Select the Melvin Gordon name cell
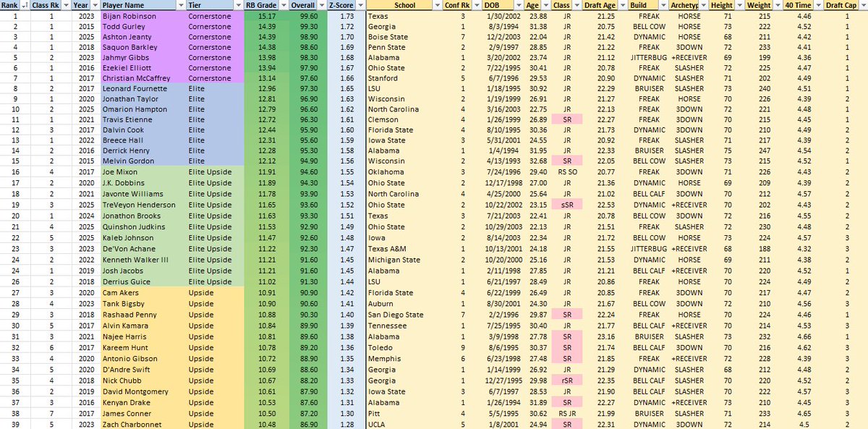Viewport: 868px width, 429px height. click(143, 161)
